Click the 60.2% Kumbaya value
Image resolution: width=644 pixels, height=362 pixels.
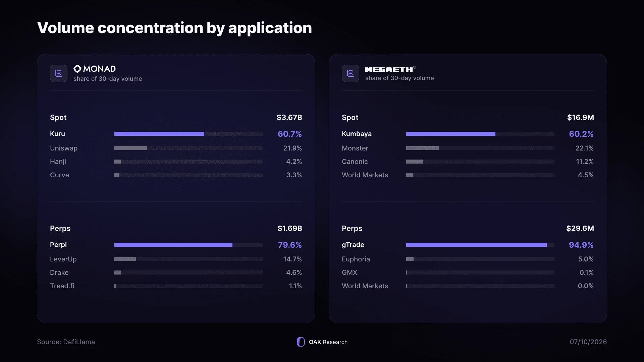tap(581, 134)
